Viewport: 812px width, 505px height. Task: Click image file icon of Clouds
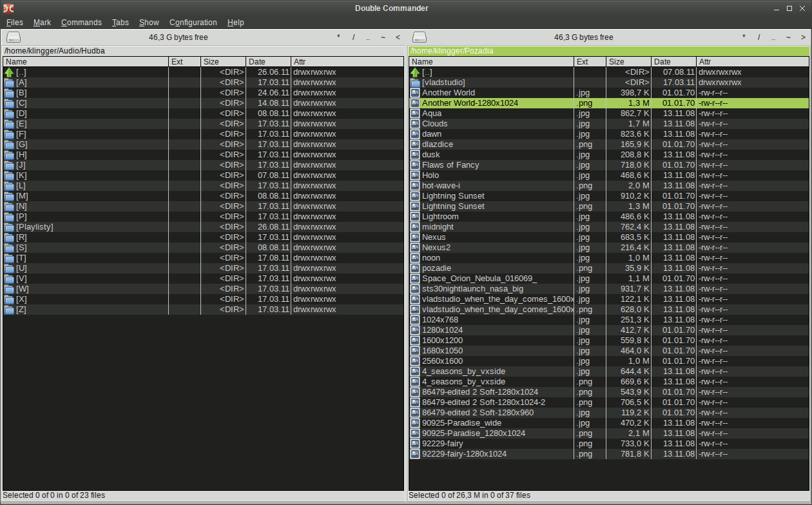(x=415, y=124)
